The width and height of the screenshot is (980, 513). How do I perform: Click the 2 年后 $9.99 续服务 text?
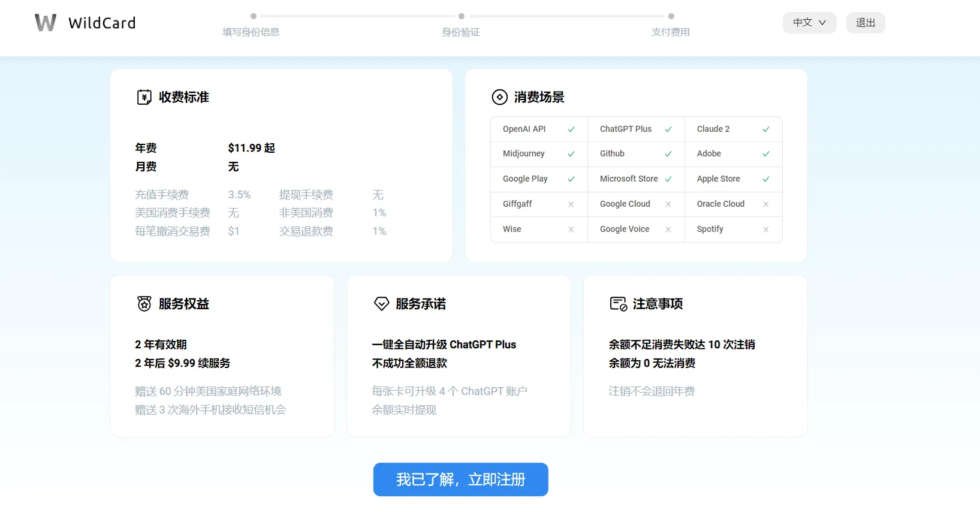click(x=182, y=363)
